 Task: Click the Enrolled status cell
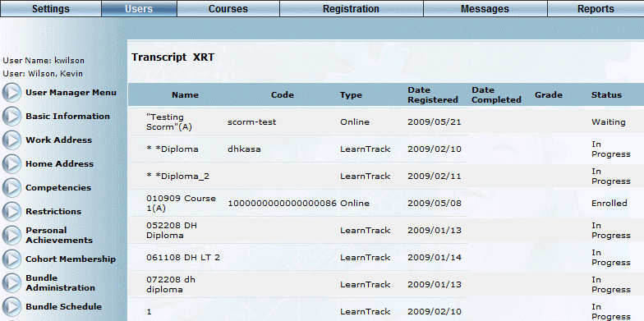click(x=609, y=204)
